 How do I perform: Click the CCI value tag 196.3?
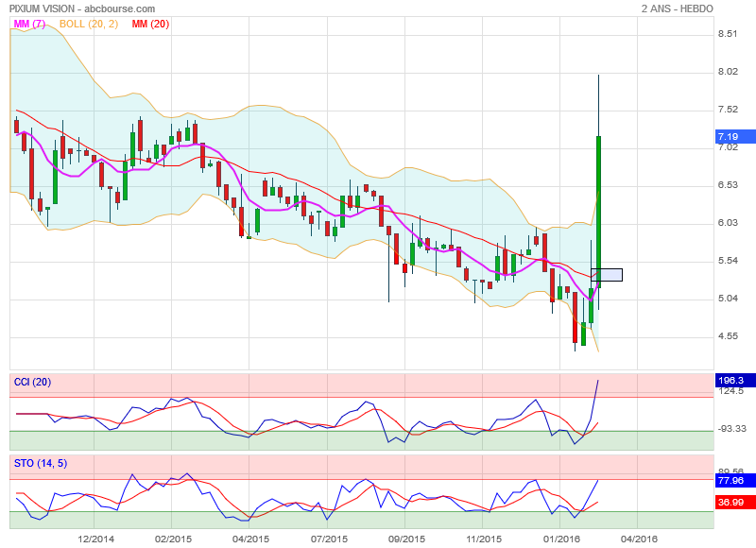click(735, 380)
